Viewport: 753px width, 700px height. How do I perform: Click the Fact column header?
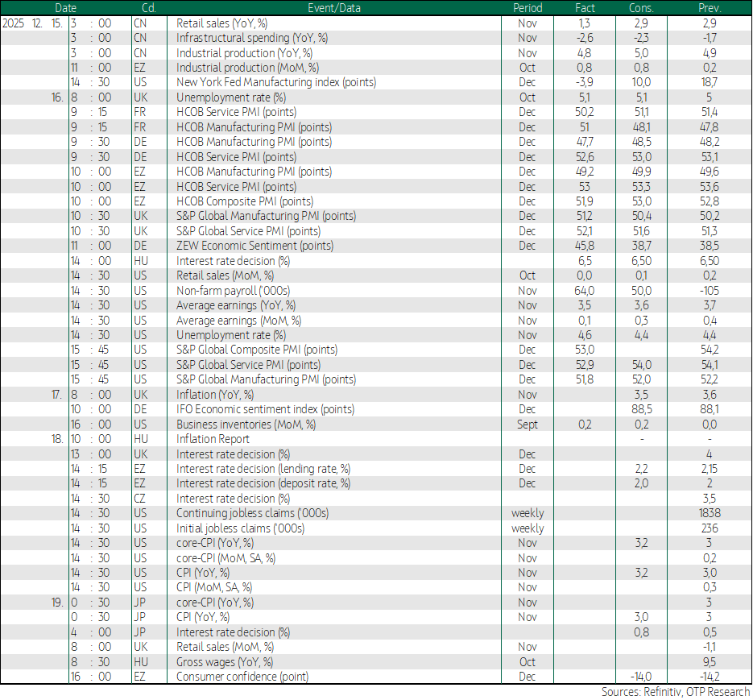tap(585, 8)
